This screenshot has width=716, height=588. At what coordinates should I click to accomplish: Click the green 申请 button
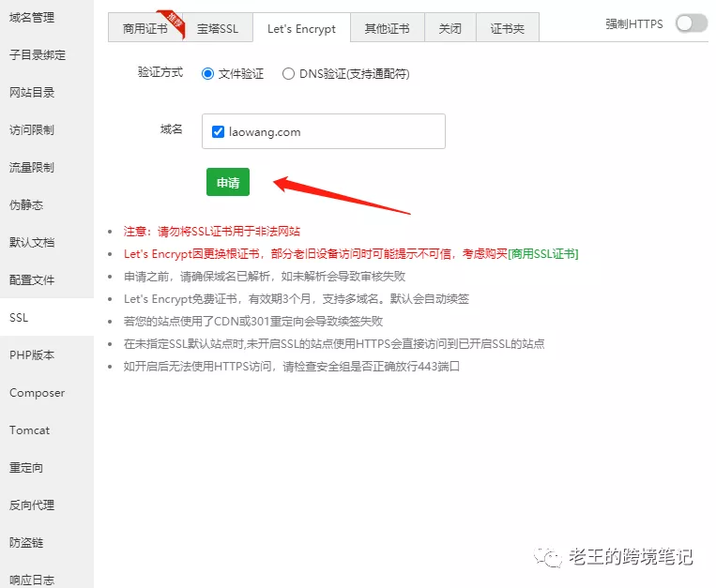228,183
